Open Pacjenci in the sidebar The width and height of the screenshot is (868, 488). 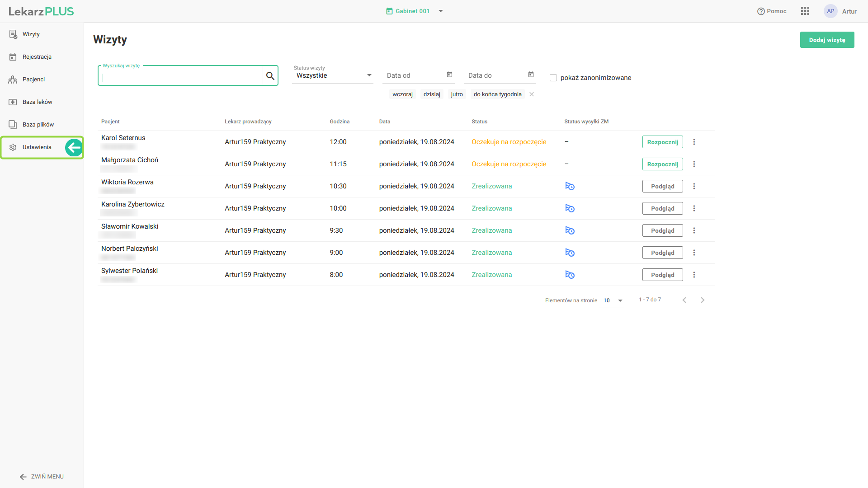pyautogui.click(x=33, y=80)
